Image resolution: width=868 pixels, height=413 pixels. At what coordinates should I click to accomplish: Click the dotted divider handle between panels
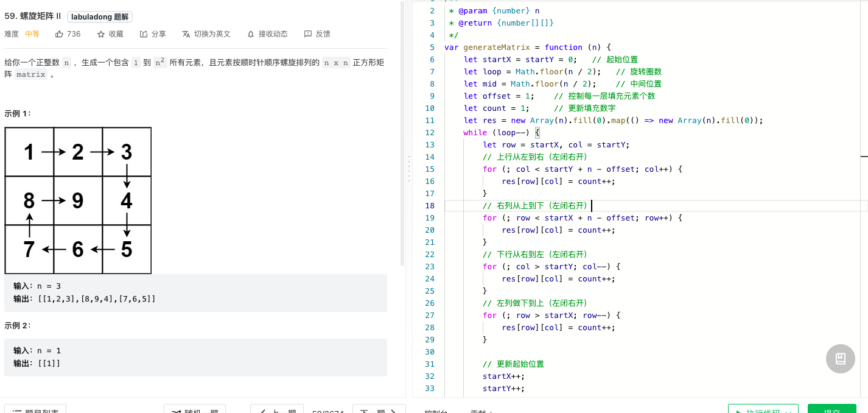click(409, 169)
